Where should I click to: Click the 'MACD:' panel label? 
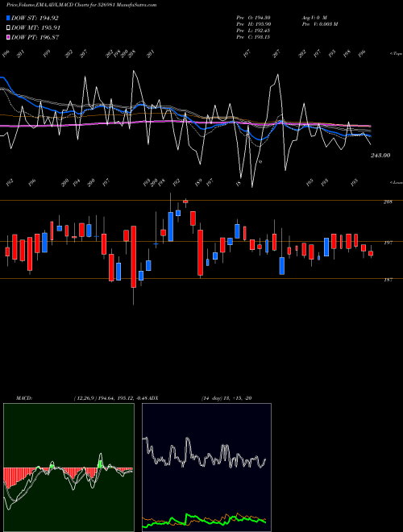pos(24,398)
